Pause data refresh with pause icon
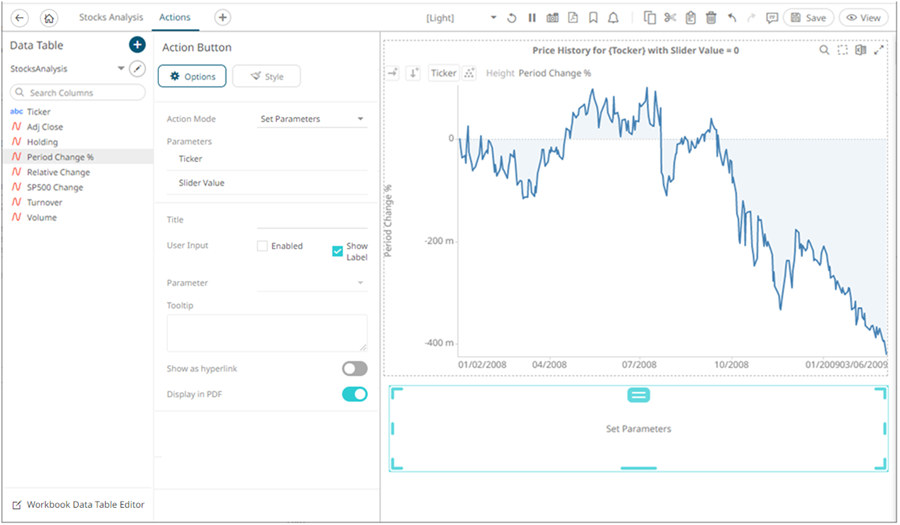The width and height of the screenshot is (900, 525). (x=532, y=18)
